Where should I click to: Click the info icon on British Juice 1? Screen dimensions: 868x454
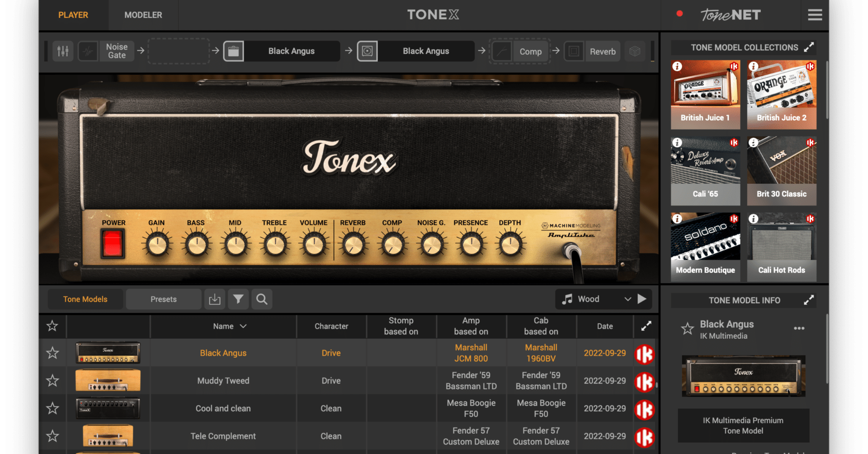[677, 66]
